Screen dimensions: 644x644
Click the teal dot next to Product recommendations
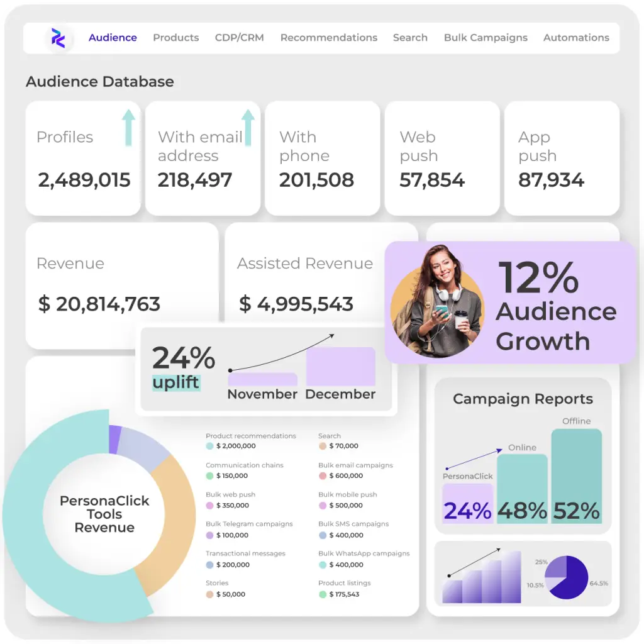[x=209, y=445]
